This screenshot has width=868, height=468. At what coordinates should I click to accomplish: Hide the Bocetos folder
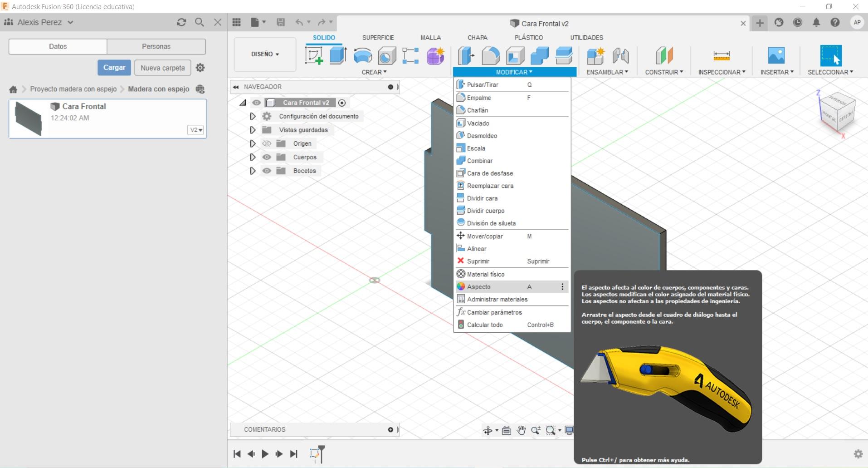click(x=267, y=171)
